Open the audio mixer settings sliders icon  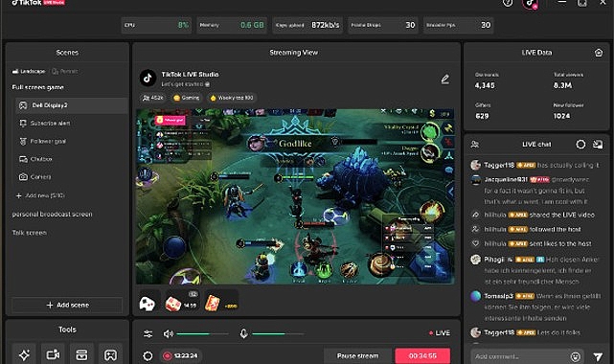pyautogui.click(x=148, y=334)
